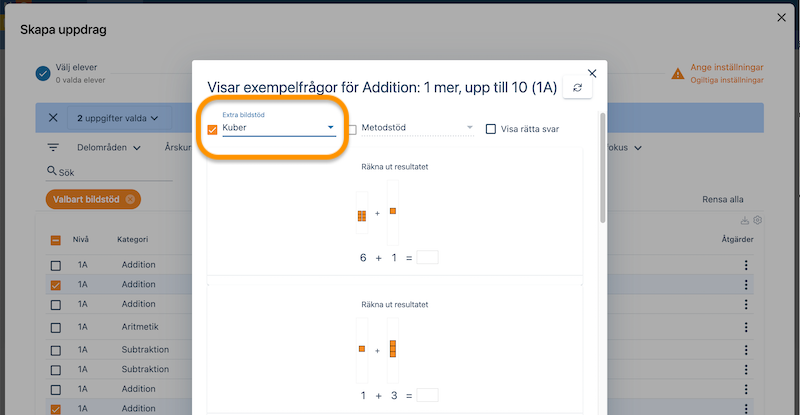Open the Kuber bildstöd dropdown
The image size is (800, 415).
click(x=278, y=128)
